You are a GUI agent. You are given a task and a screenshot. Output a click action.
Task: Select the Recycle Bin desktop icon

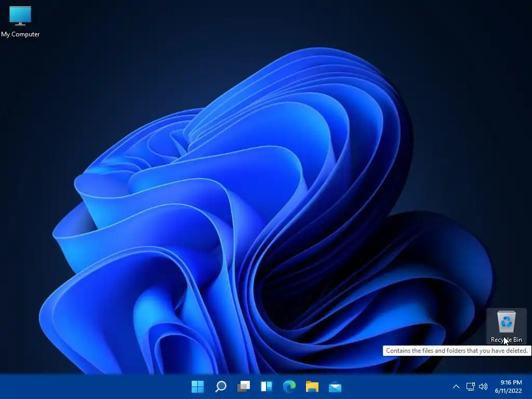tap(506, 326)
